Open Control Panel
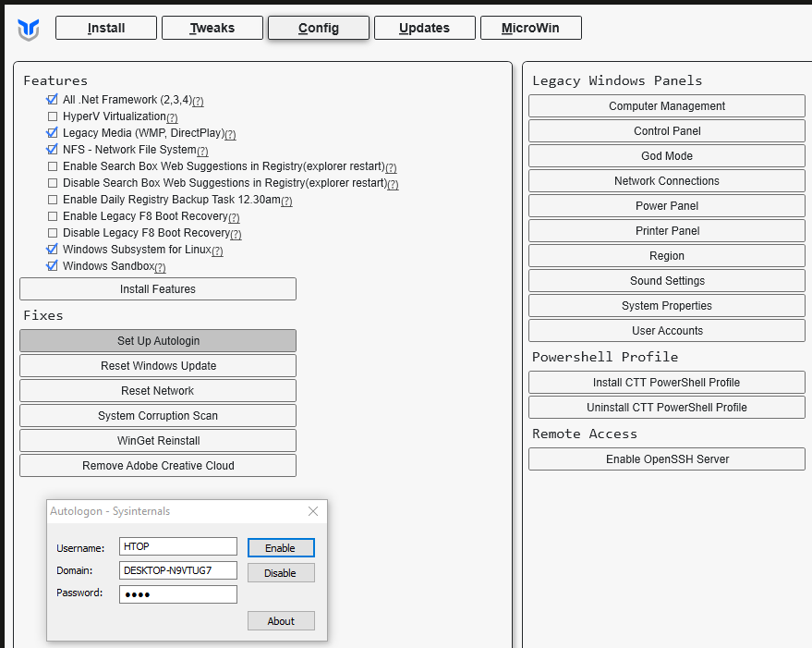 pyautogui.click(x=667, y=130)
